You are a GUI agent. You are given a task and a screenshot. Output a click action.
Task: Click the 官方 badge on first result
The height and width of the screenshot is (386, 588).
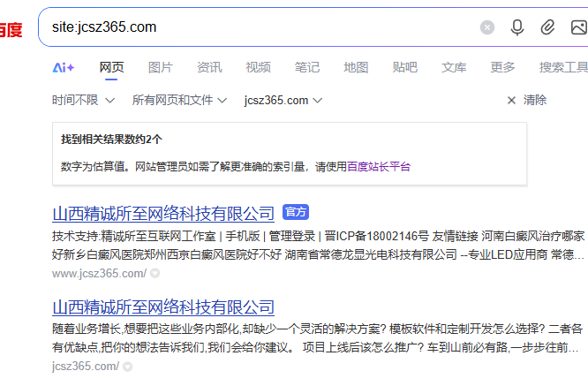(296, 212)
